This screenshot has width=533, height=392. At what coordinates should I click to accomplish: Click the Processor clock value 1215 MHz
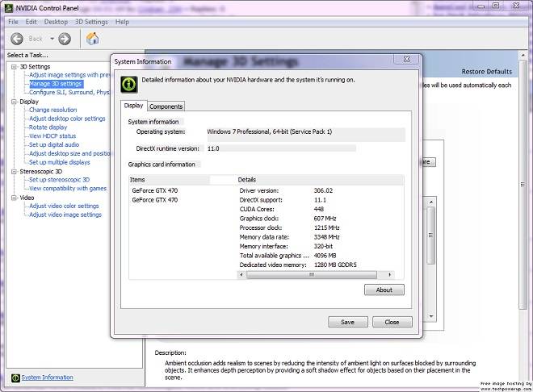(x=327, y=227)
